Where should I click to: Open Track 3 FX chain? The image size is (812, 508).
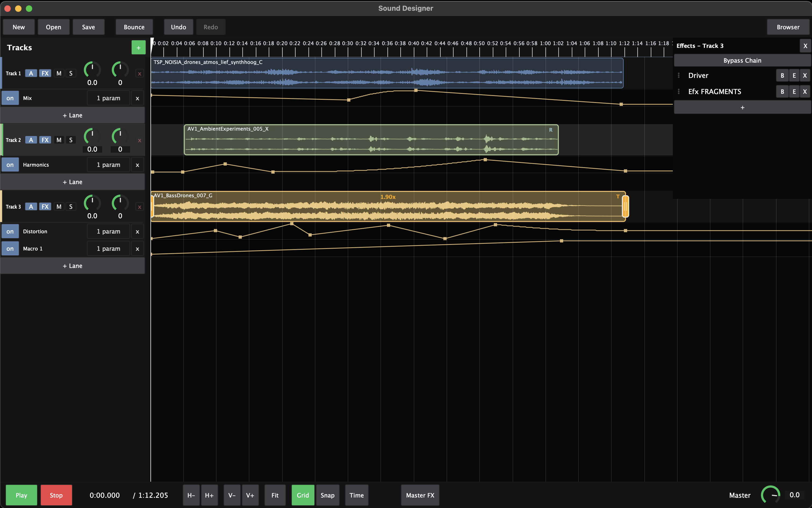pyautogui.click(x=45, y=206)
